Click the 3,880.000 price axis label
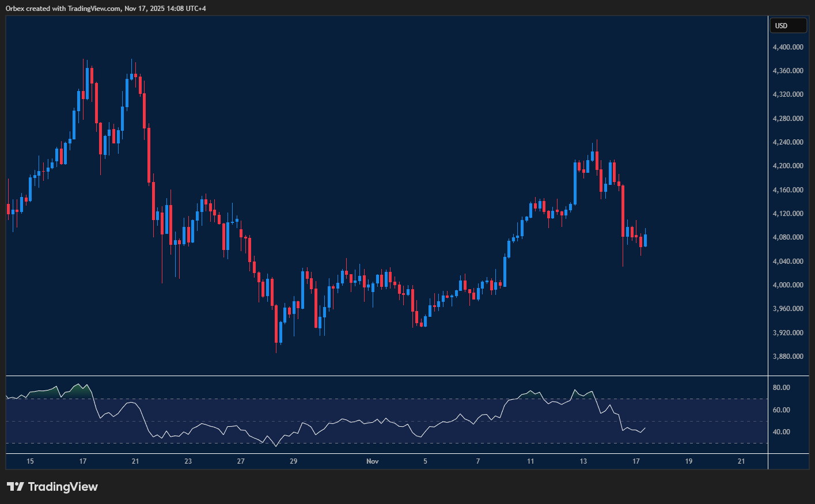 tap(788, 357)
